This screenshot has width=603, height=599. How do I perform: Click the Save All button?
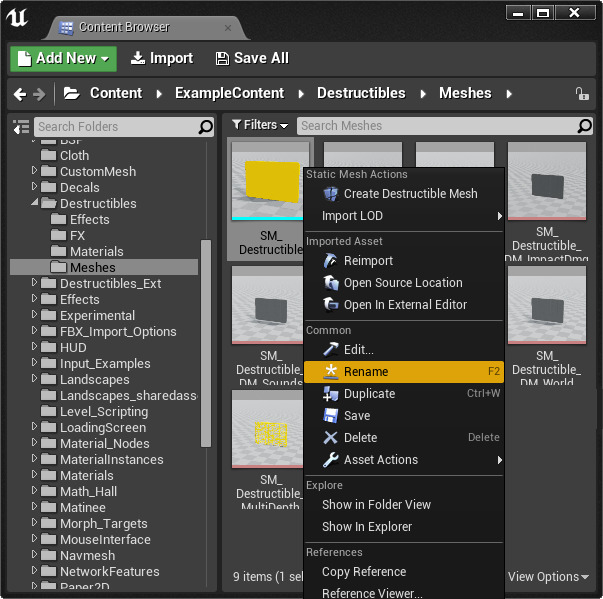(x=252, y=59)
